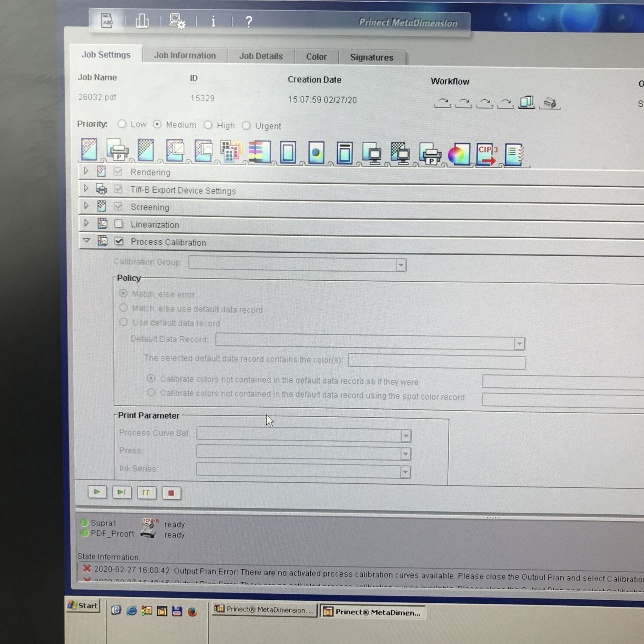Select the color bars stripes icon
The image size is (644, 644).
(x=259, y=152)
